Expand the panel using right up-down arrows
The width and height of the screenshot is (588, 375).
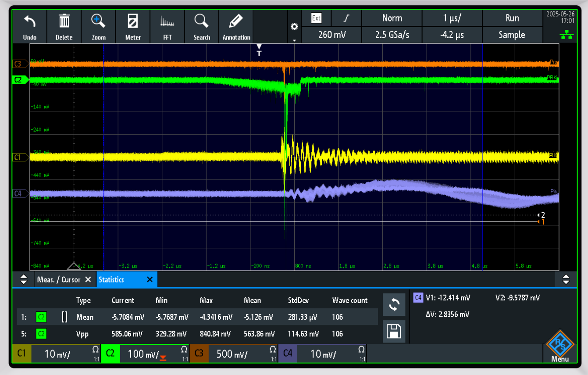pyautogui.click(x=566, y=279)
